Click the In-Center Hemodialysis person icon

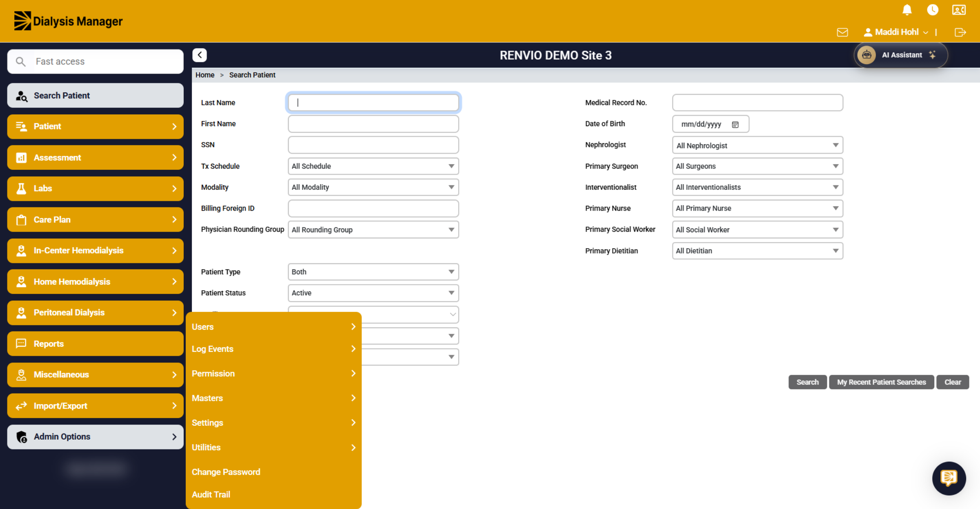coord(21,251)
